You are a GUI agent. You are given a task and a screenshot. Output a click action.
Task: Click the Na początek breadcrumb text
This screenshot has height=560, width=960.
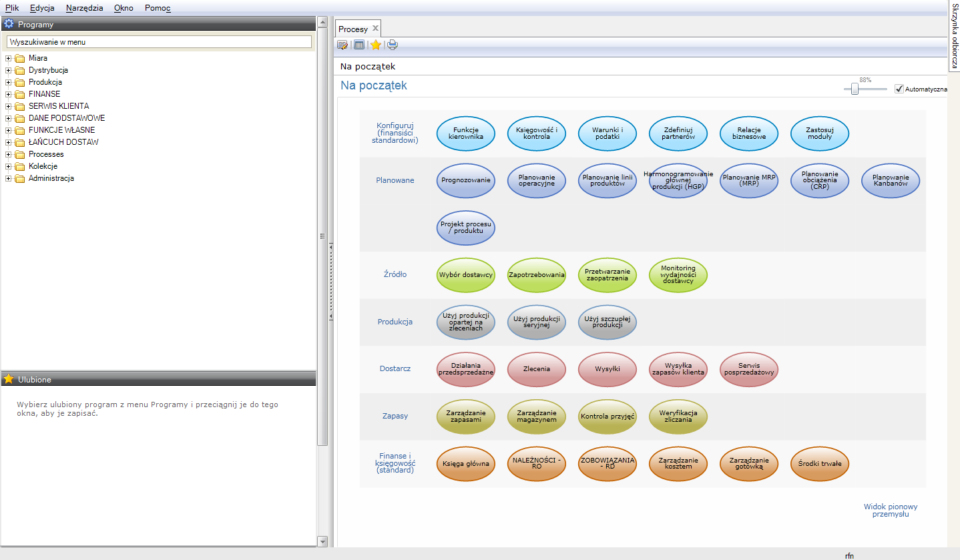click(x=368, y=67)
